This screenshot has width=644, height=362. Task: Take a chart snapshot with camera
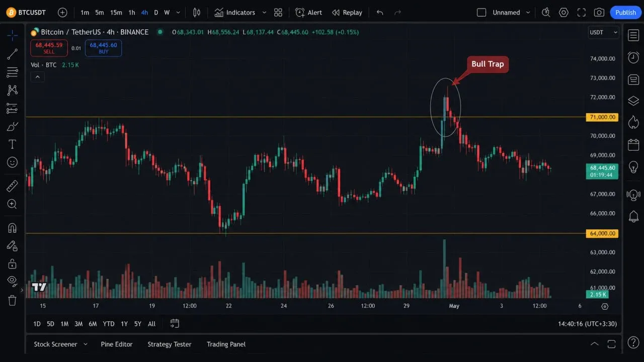[599, 13]
